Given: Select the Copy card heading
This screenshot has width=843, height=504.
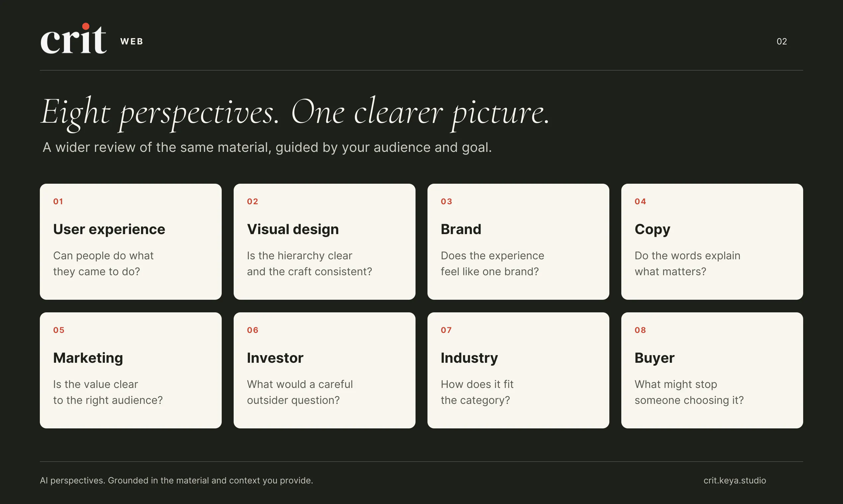Looking at the screenshot, I should [652, 230].
